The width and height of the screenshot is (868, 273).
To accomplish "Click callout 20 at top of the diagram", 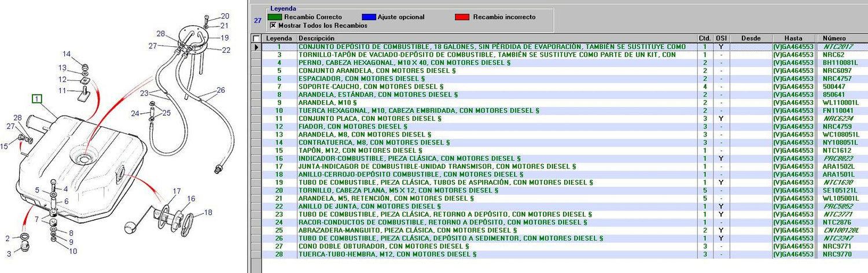I will [225, 16].
